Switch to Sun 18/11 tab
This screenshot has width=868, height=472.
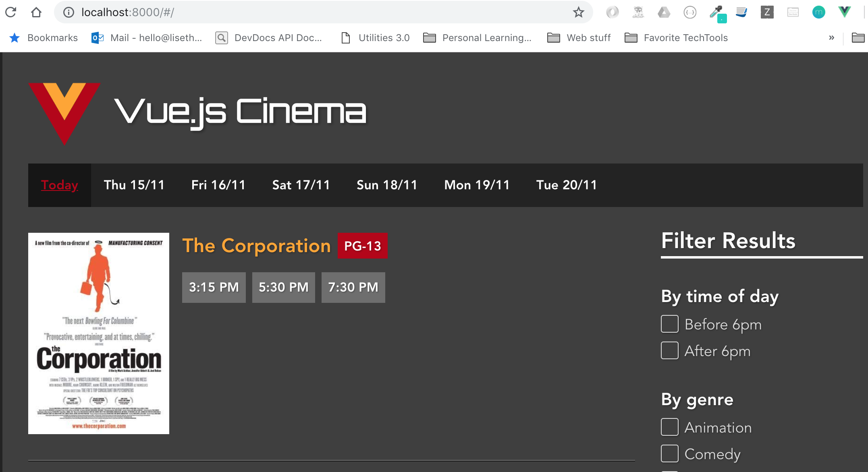click(387, 185)
